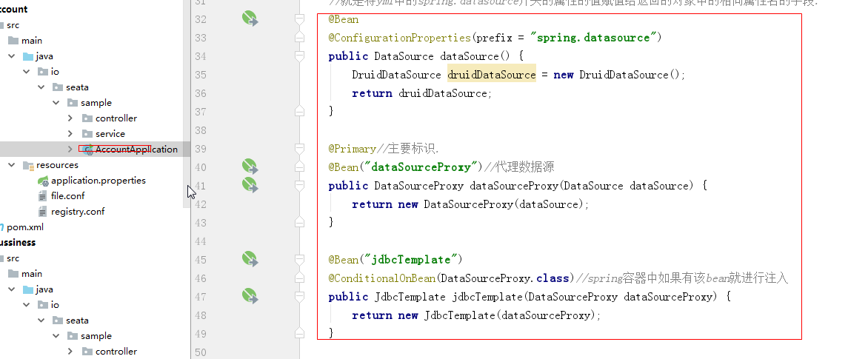The height and width of the screenshot is (359, 868).
Task: Expand the AccountApplication class node arrow
Action: 70,150
